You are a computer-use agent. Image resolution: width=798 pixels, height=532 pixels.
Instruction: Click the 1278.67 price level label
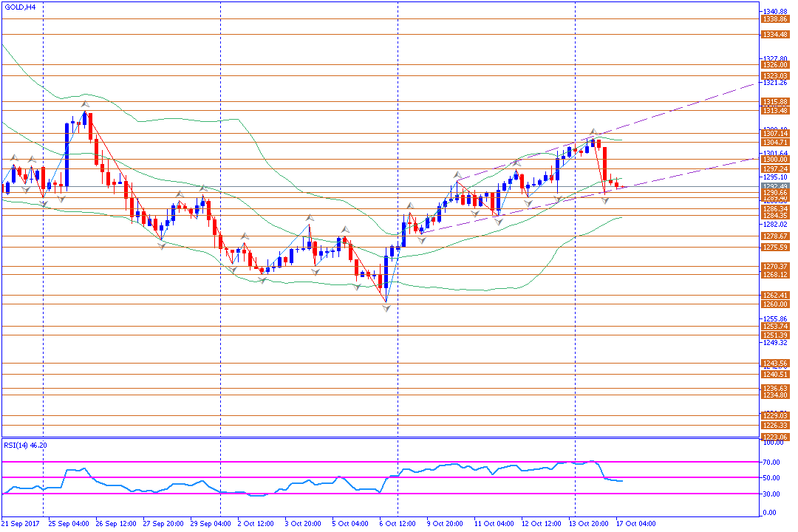[775, 236]
